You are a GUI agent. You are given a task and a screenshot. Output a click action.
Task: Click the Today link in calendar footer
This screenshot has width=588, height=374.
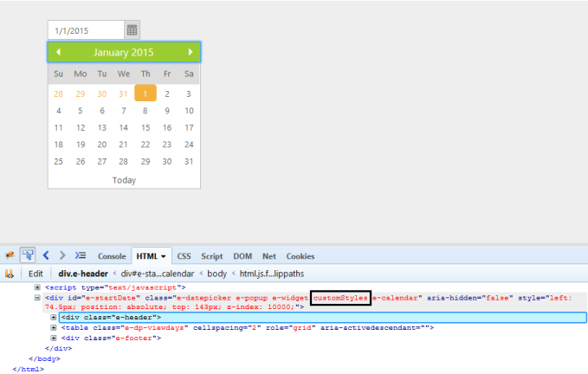(x=124, y=180)
